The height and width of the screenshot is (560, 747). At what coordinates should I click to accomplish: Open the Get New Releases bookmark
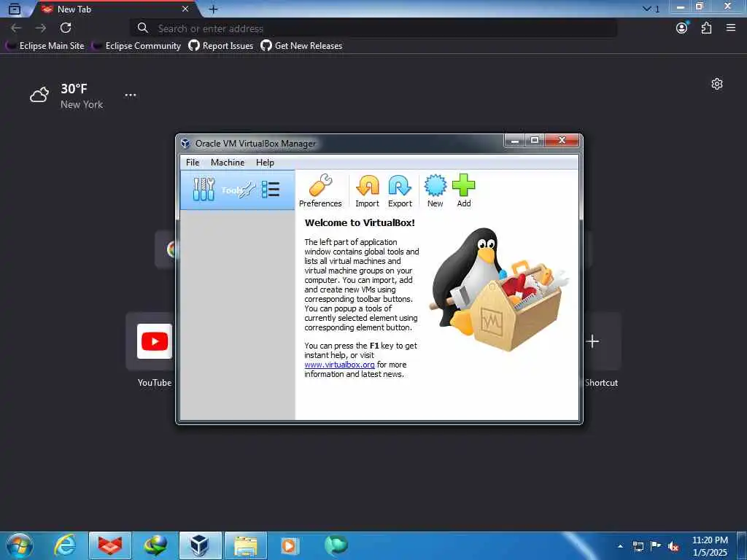[x=301, y=46]
